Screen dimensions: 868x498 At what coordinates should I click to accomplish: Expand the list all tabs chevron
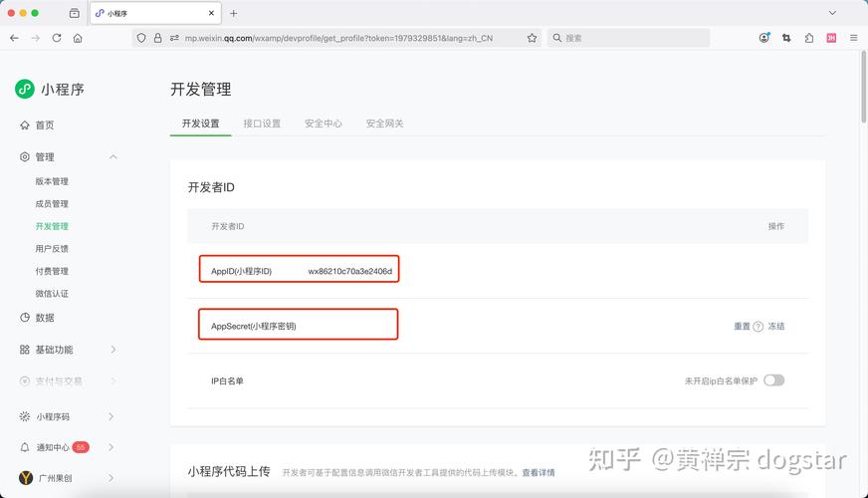832,12
